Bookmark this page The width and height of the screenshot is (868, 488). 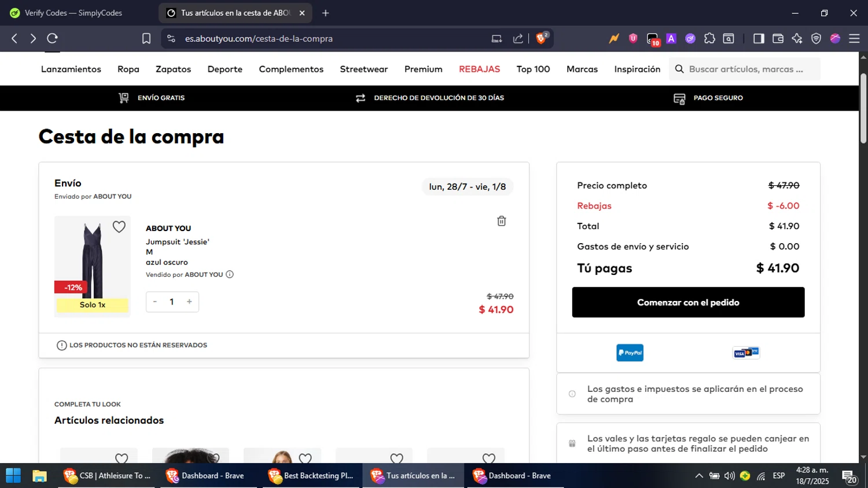146,38
